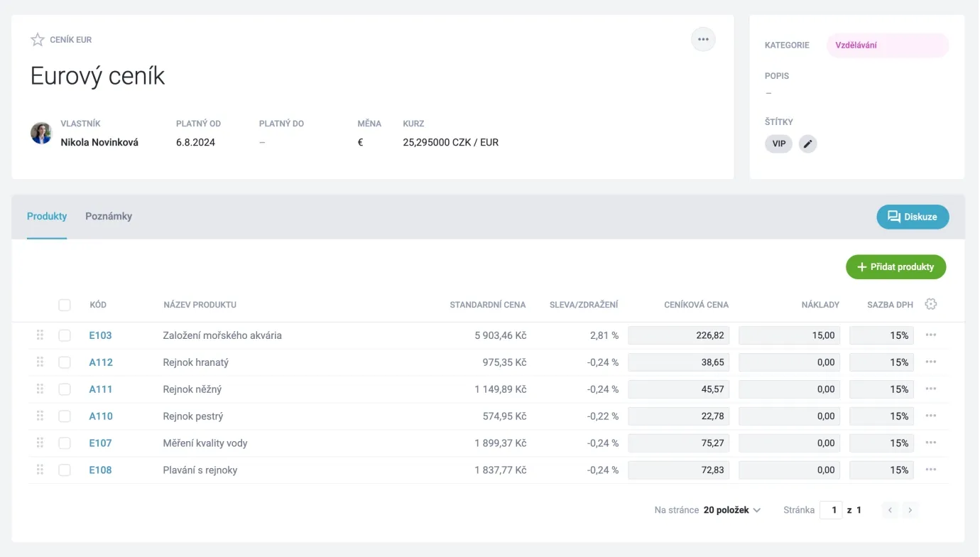Select checkbox for Rejnok pestrý row
980x557 pixels.
coord(65,416)
